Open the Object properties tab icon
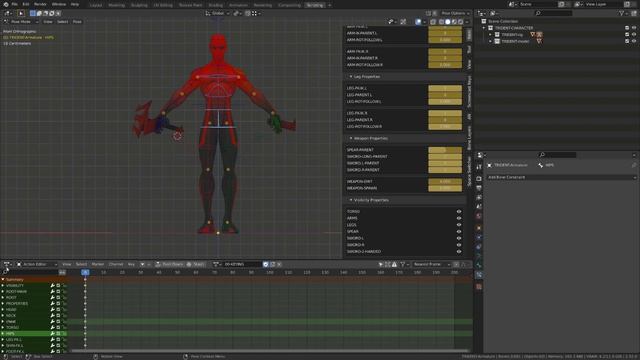The image size is (640, 360). [x=479, y=228]
